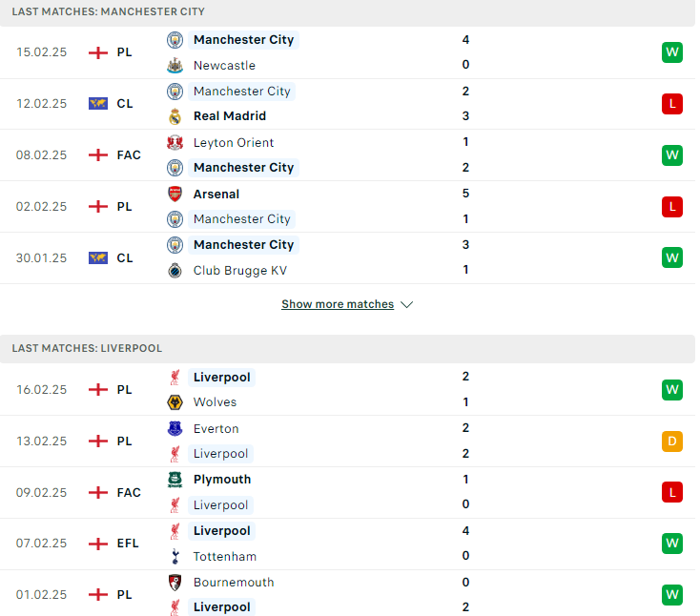
Task: Click the Real Madrid crest icon
Action: 175,116
